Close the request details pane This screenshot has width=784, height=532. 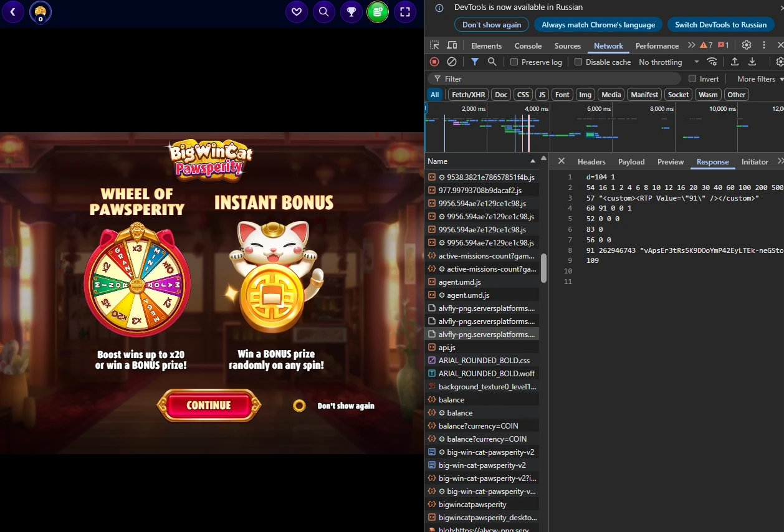click(562, 161)
